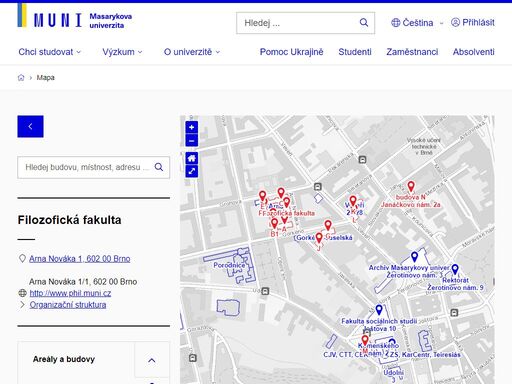Screen dimensions: 512x384
Task: Expand the O univerzitě menu
Action: pyautogui.click(x=192, y=52)
